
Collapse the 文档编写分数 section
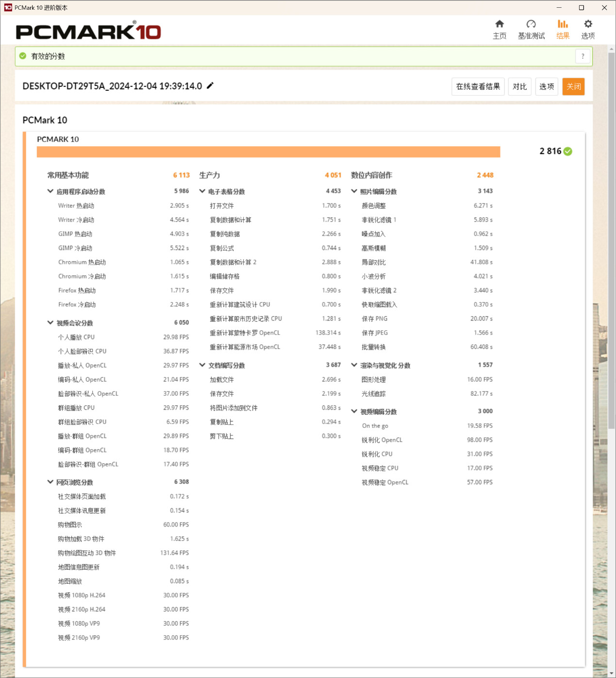(202, 365)
